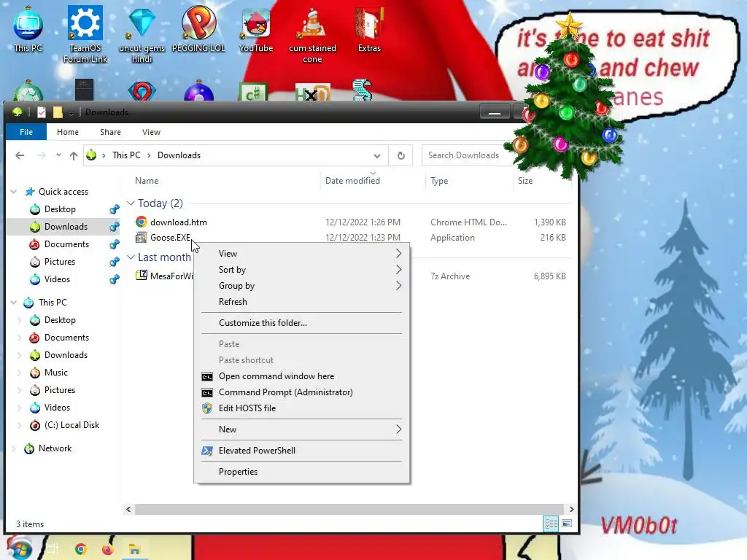Image resolution: width=747 pixels, height=560 pixels.
Task: Click the File Explorer taskbar icon
Action: 134,549
